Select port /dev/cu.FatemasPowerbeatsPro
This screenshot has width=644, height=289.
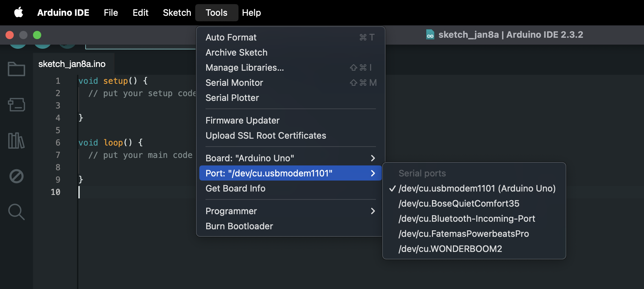(474, 234)
